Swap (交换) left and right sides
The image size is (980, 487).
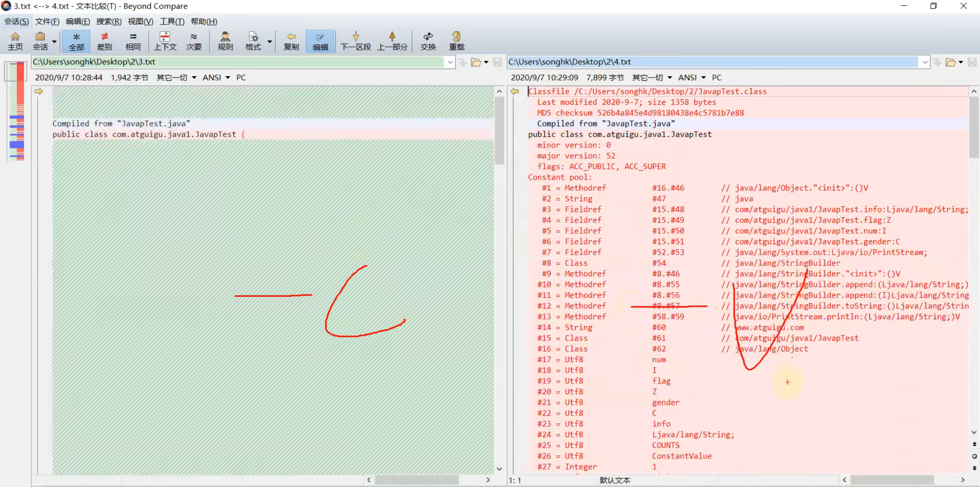coord(428,41)
